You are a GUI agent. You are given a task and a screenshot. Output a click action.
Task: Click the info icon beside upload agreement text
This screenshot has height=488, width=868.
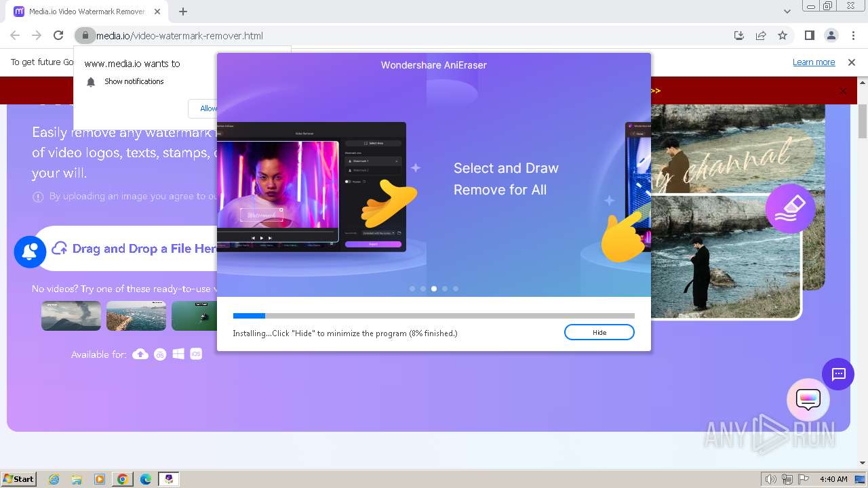pos(38,197)
